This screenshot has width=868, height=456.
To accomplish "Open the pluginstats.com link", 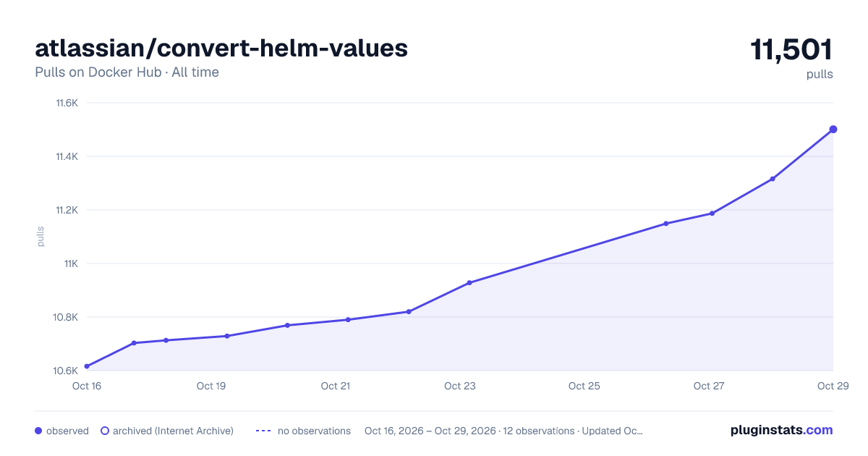I will click(x=782, y=430).
